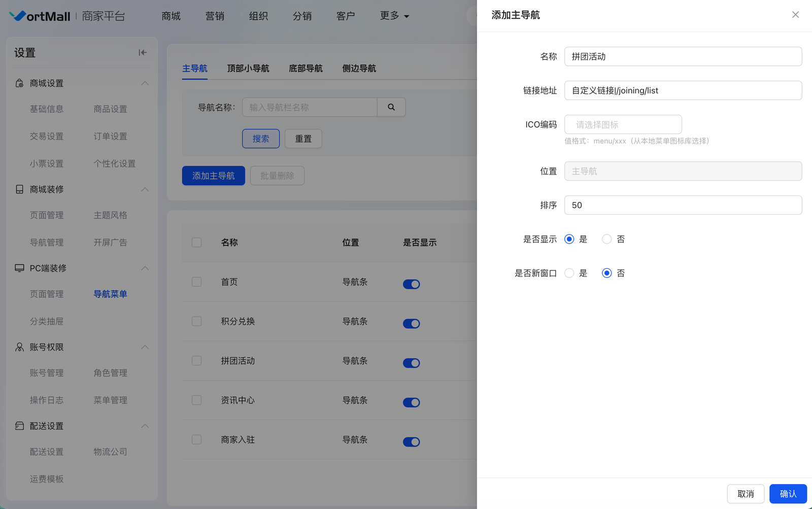Click the 商城装修 device icon
812x509 pixels.
tap(19, 189)
